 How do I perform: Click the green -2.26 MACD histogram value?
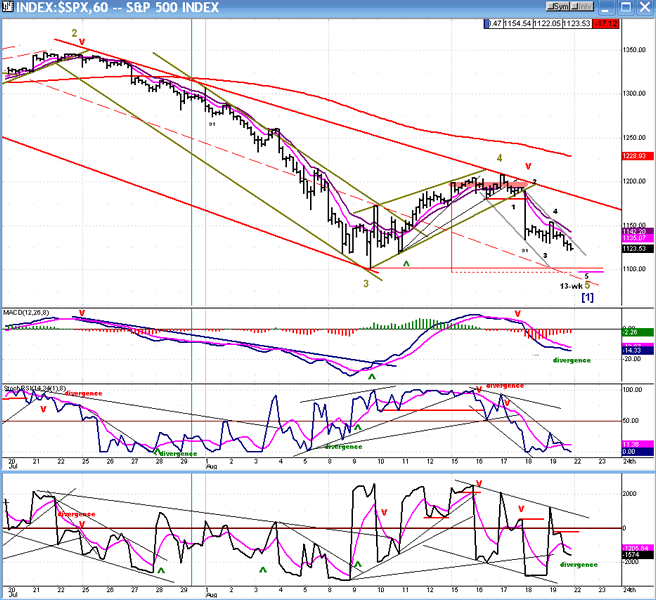[x=635, y=332]
